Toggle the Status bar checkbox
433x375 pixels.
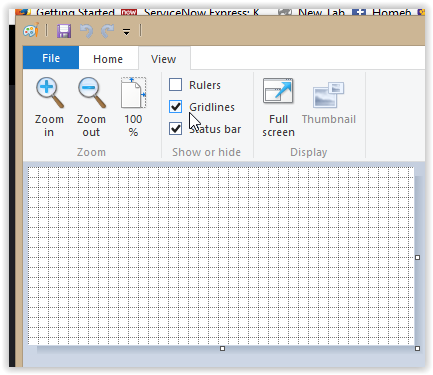(175, 129)
